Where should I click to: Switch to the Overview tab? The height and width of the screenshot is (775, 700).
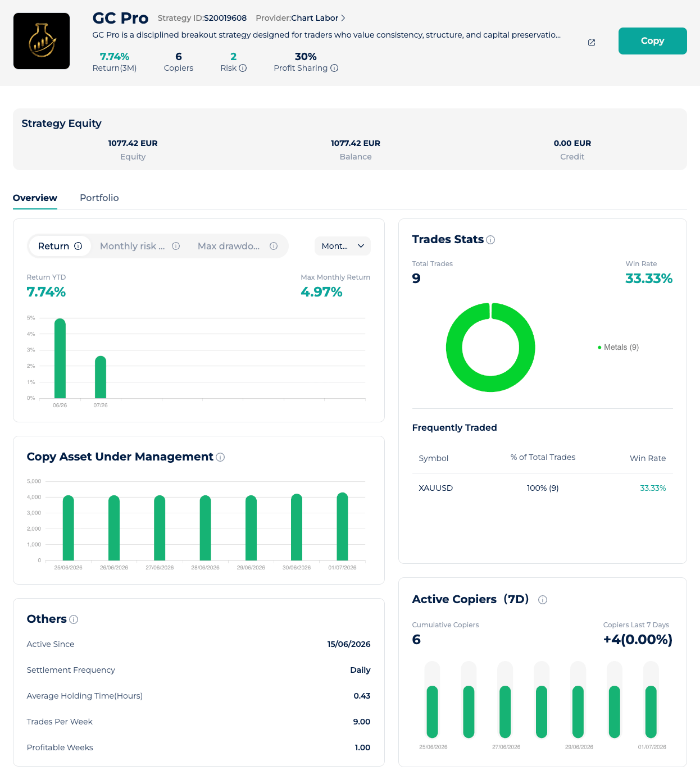point(35,198)
